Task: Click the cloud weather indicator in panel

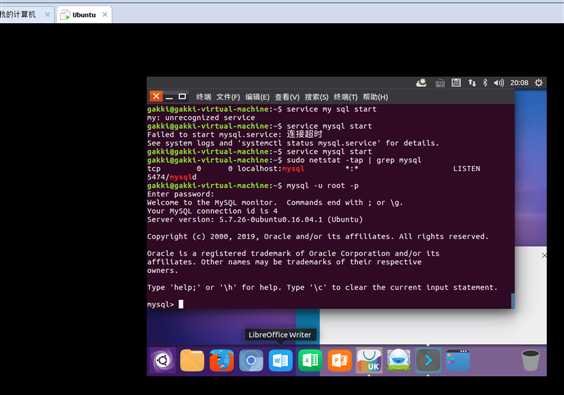Action: click(421, 83)
